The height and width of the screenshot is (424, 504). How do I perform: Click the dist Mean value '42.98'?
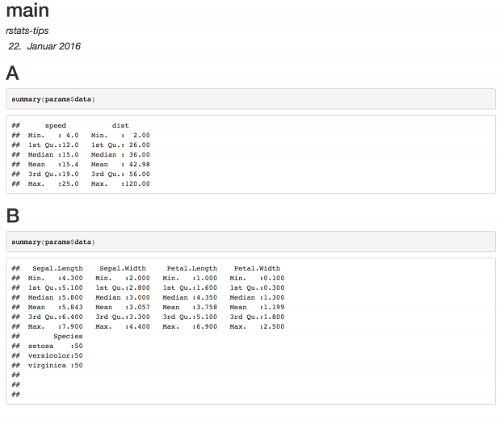tap(140, 164)
